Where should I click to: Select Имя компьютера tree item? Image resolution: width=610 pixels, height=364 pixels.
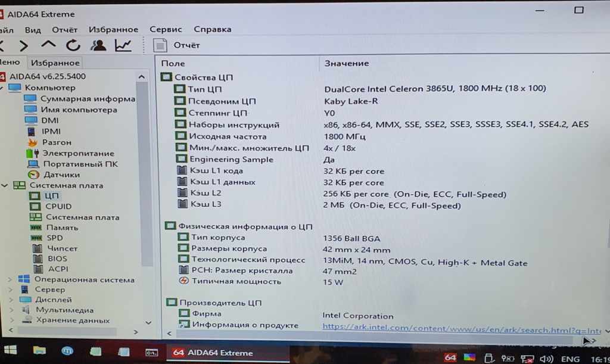coord(79,110)
